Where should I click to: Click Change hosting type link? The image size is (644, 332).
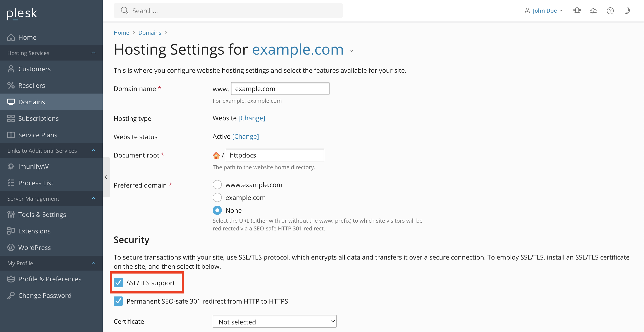pyautogui.click(x=251, y=118)
